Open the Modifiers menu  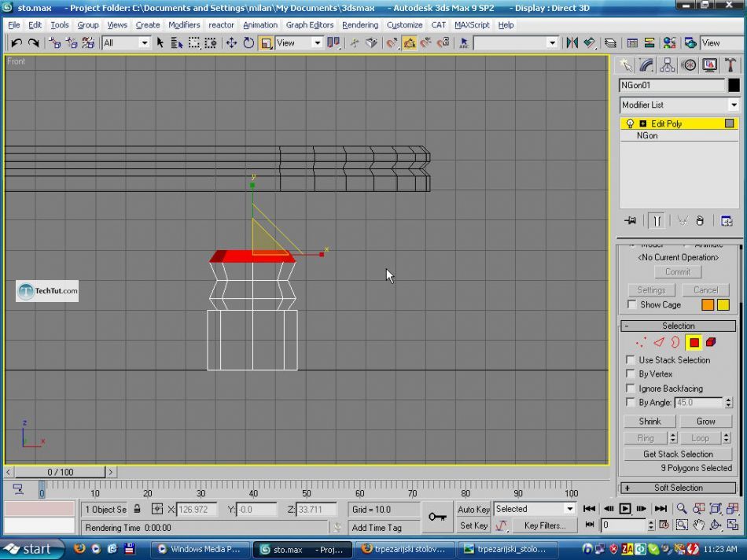(184, 24)
